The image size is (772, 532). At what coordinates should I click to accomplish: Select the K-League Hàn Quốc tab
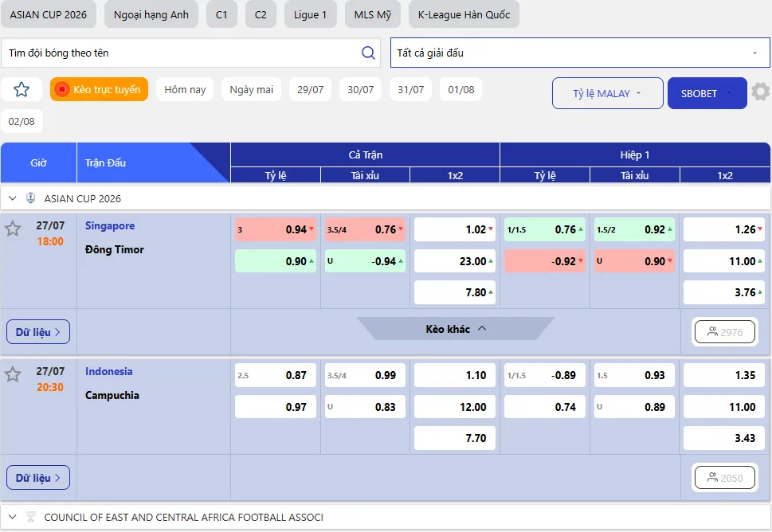tap(464, 14)
